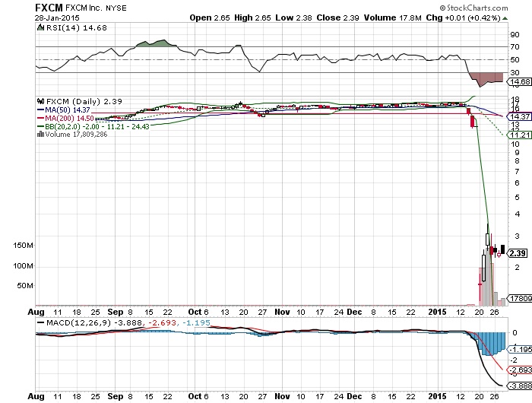Click the black MACD line legend icon
This screenshot has height=403, width=532.
click(x=40, y=322)
